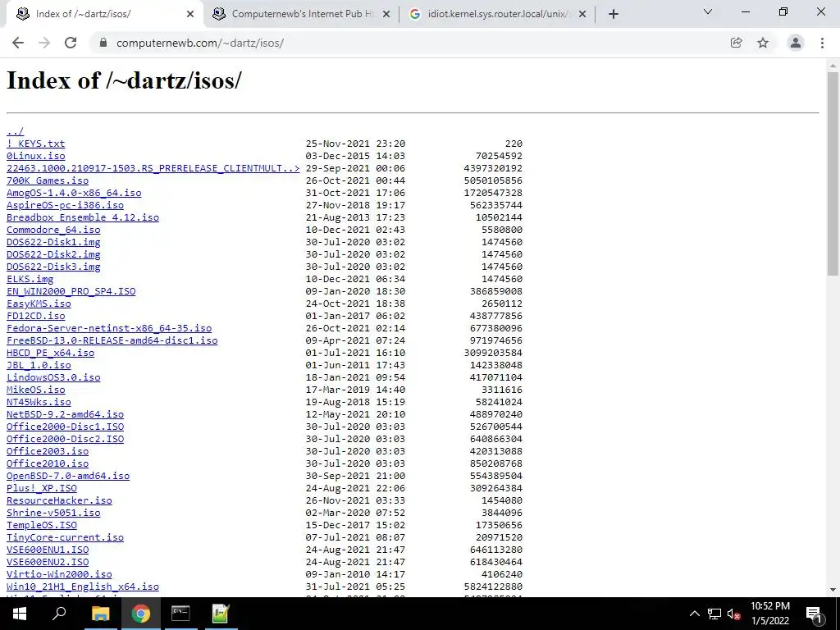This screenshot has height=630, width=840.
Task: Open Office2000-Disc1.ISO link
Action: 65,427
